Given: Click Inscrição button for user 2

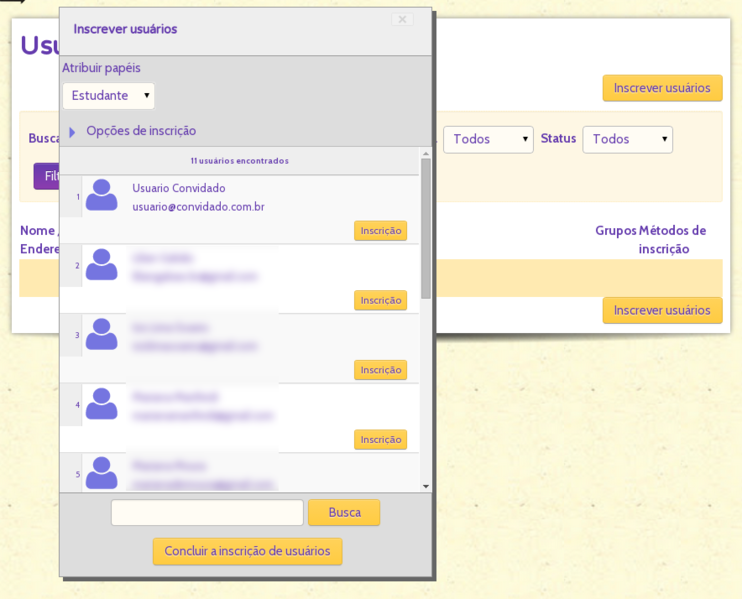Looking at the screenshot, I should pyautogui.click(x=380, y=300).
